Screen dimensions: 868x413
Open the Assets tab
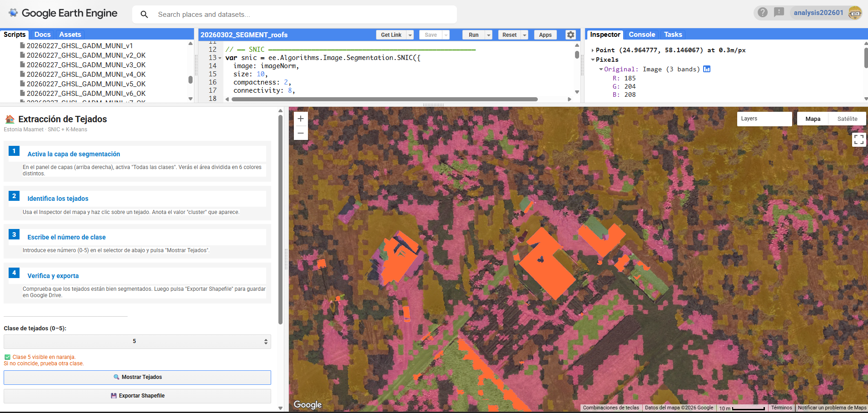[x=70, y=35]
